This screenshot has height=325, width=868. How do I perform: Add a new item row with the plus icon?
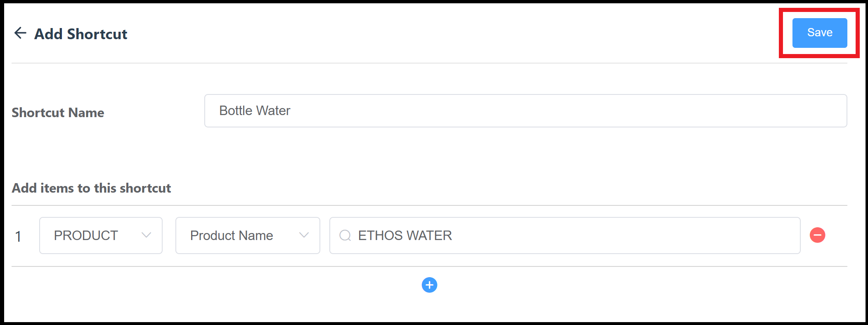click(429, 285)
